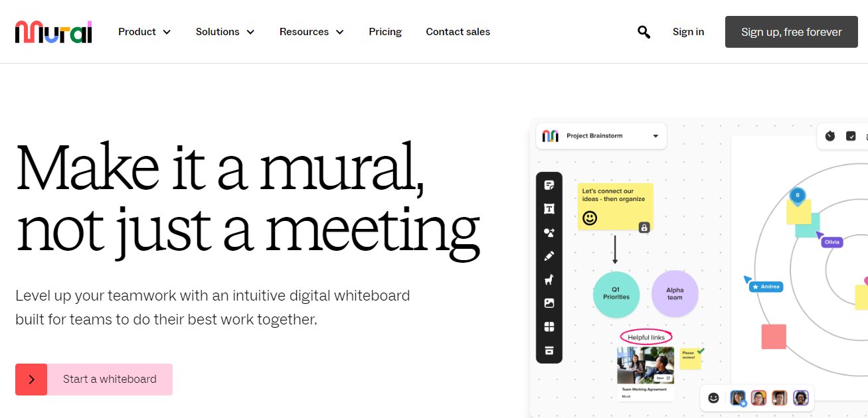The image size is (868, 418).
Task: Click the Andrea cursor label
Action: [x=766, y=287]
